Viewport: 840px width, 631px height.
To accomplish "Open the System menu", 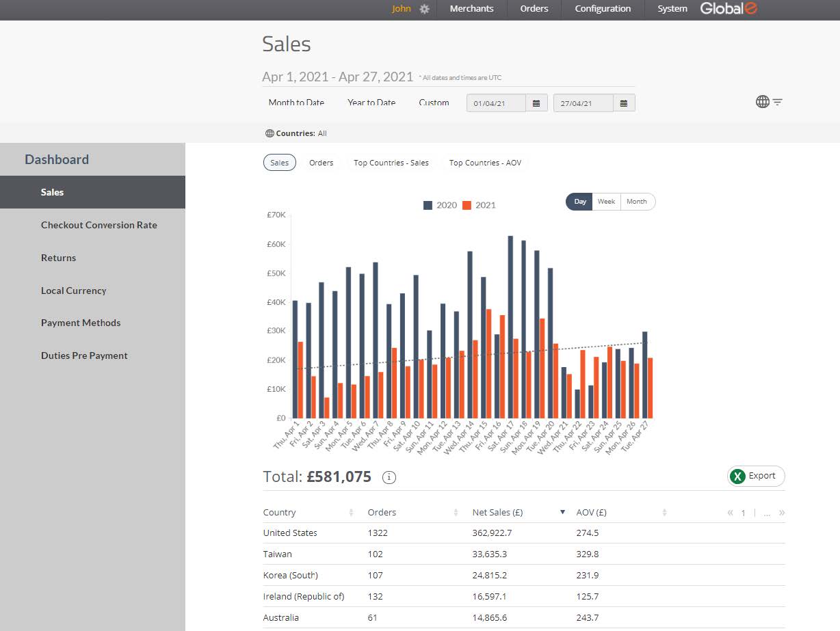I will click(x=672, y=9).
